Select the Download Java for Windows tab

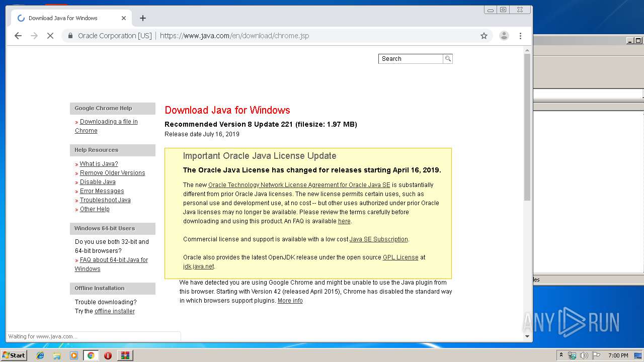(x=70, y=18)
